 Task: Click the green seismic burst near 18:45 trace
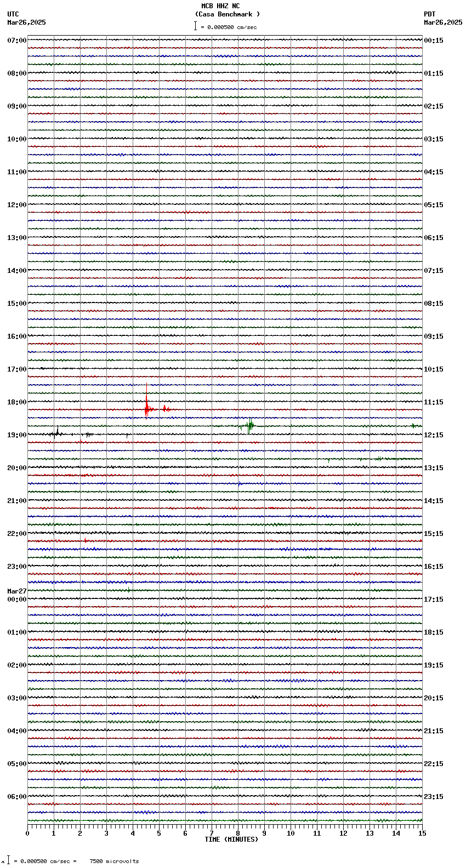point(249,426)
